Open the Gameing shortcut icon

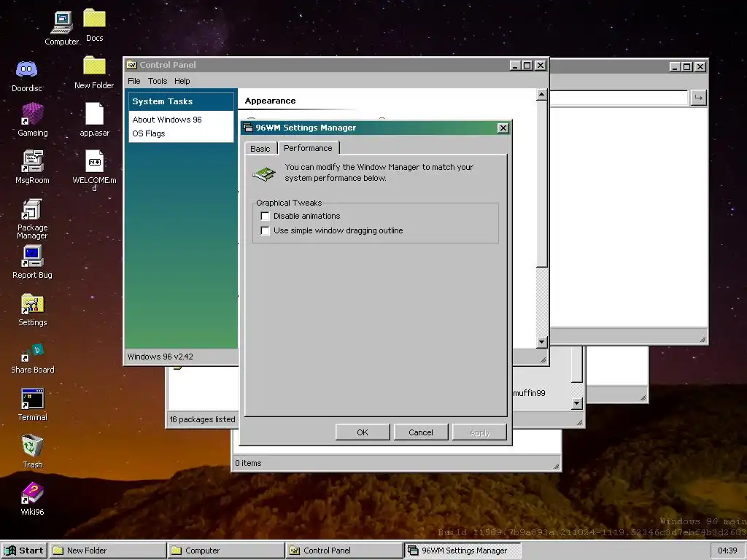[32, 120]
